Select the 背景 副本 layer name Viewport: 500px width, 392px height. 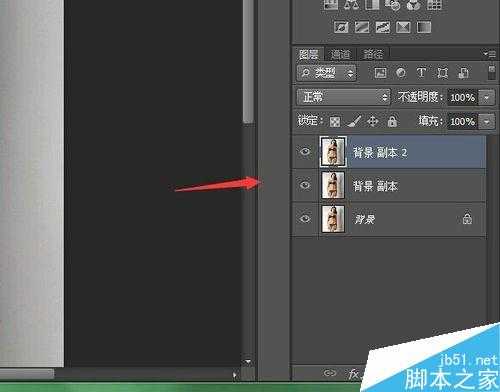click(x=375, y=186)
